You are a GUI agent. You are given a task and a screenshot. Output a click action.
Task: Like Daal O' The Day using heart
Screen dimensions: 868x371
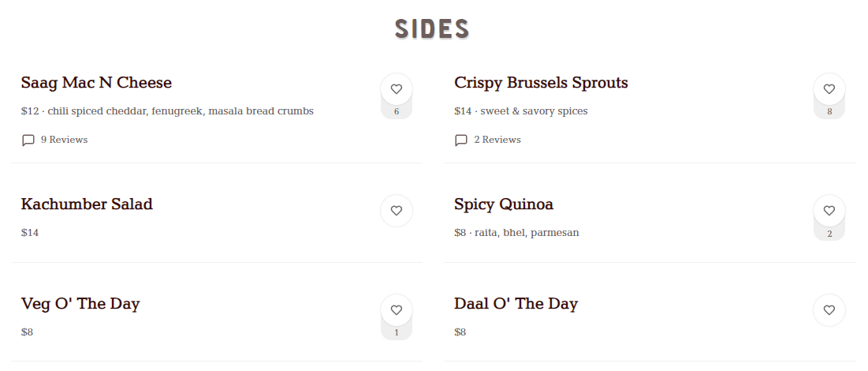click(x=829, y=310)
